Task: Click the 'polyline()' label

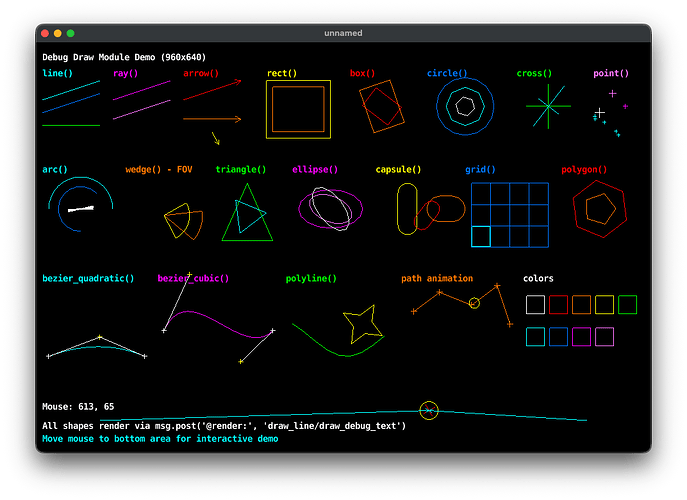Action: point(311,278)
